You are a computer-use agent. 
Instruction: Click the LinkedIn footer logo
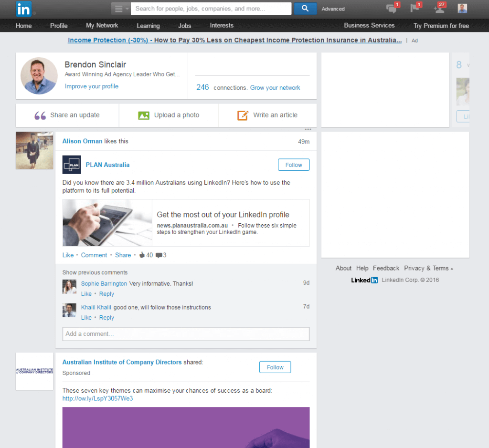pos(364,280)
